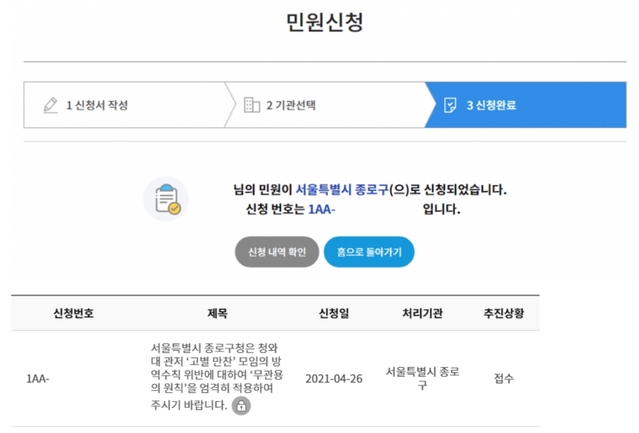The width and height of the screenshot is (639, 433).
Task: Click the date 2021-04-26
Action: coord(334,379)
